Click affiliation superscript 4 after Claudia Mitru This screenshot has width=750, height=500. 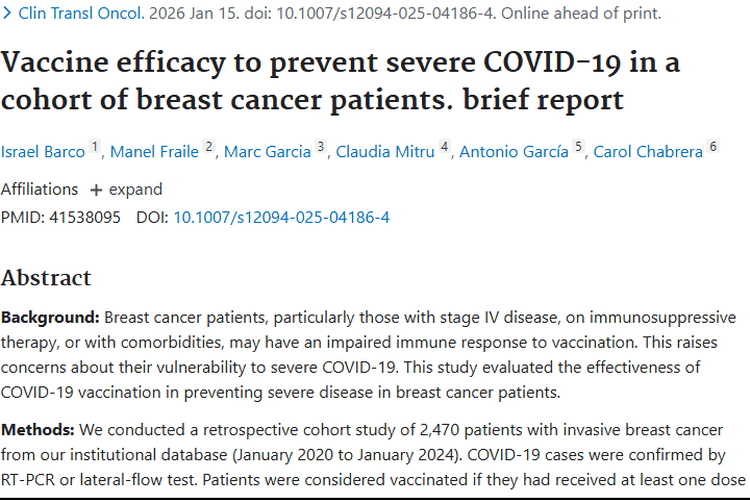point(445,147)
